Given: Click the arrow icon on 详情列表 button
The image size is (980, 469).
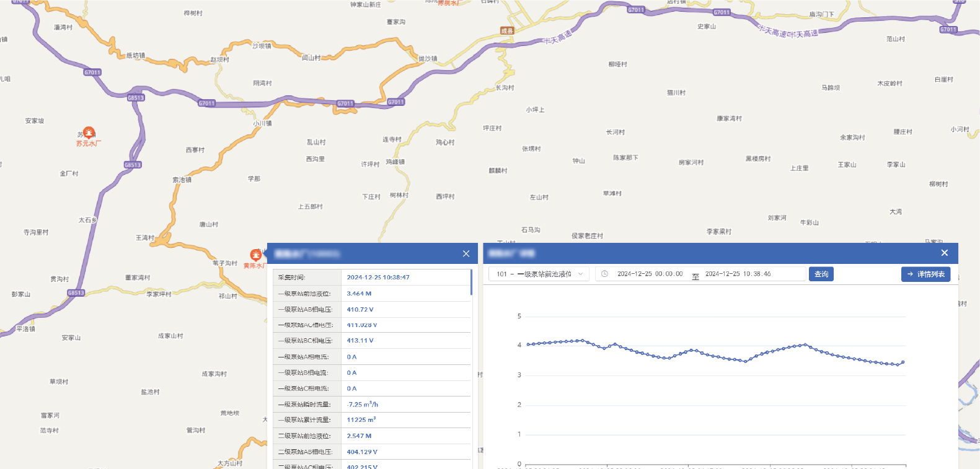Looking at the screenshot, I should click(x=910, y=274).
